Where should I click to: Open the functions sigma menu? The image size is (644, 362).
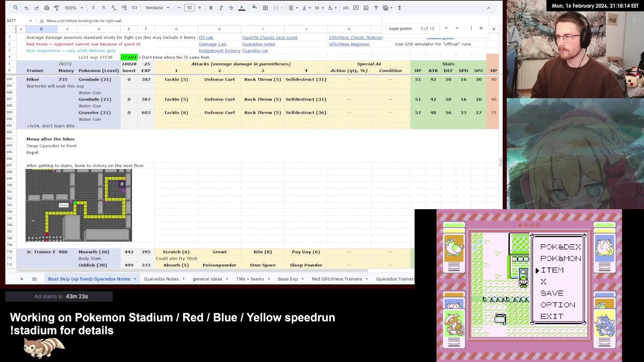click(x=399, y=8)
